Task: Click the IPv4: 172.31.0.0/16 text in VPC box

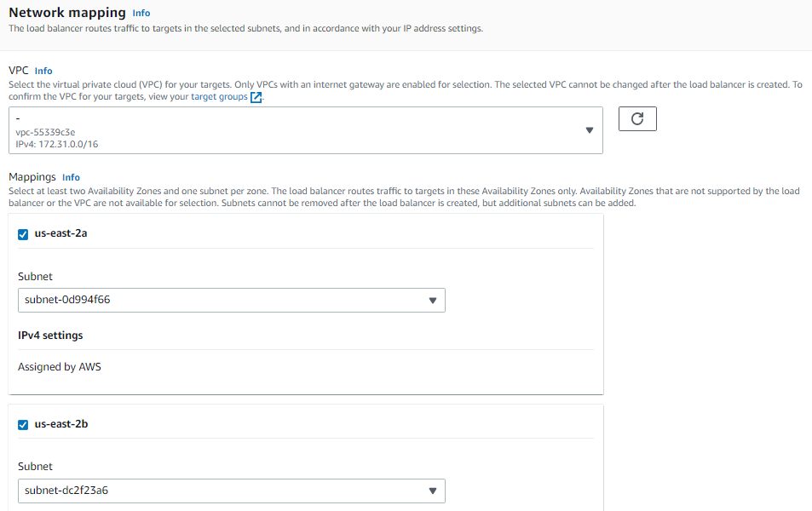Action: pos(57,145)
